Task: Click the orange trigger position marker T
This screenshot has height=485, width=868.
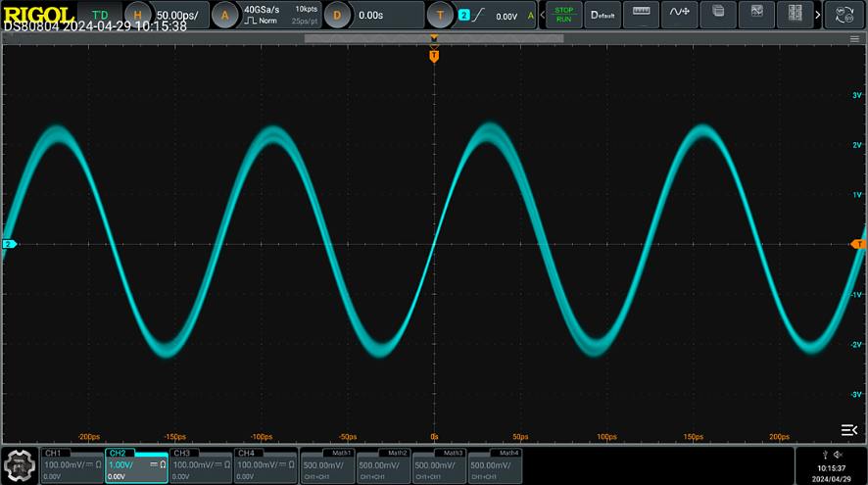Action: pos(434,56)
